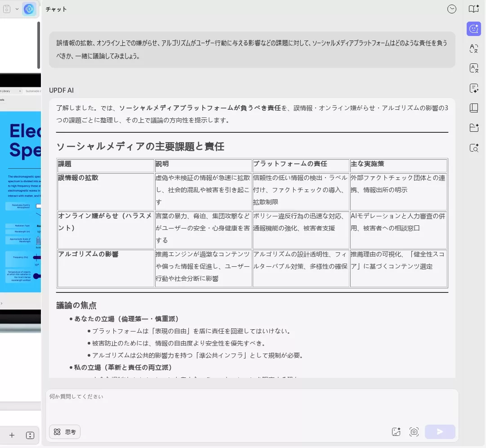Viewport: 486px width, 448px height.
Task: Click the 課題 table header cell
Action: (x=106, y=165)
